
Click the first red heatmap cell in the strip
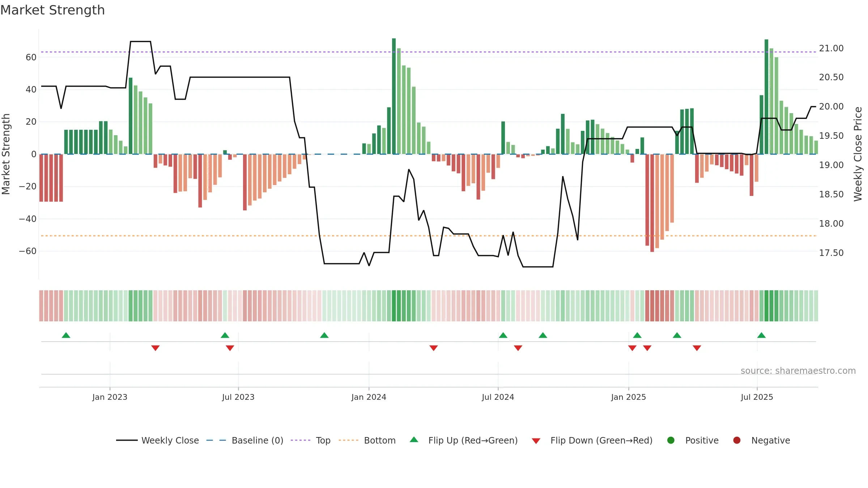[x=41, y=306]
